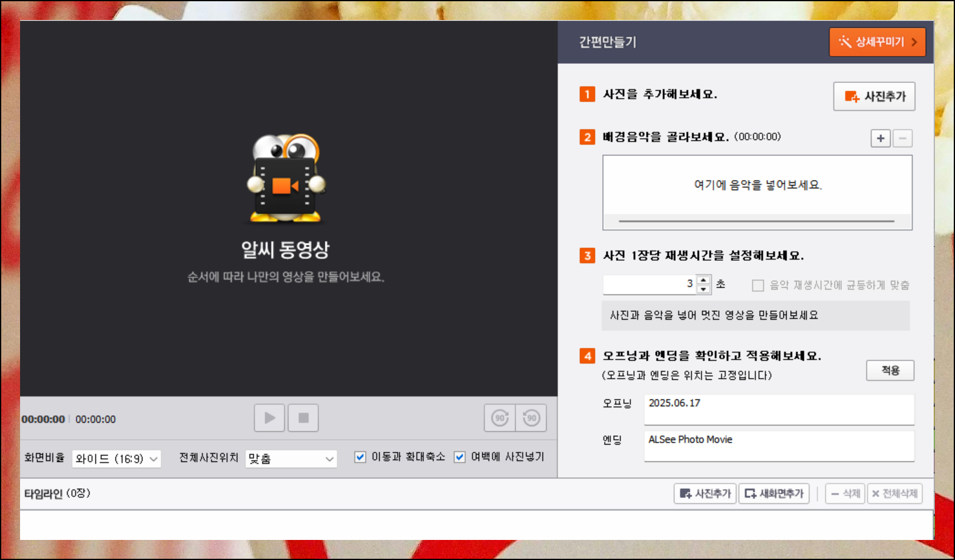Open the 화면비율 와이드 (16:9) dropdown

tap(116, 458)
